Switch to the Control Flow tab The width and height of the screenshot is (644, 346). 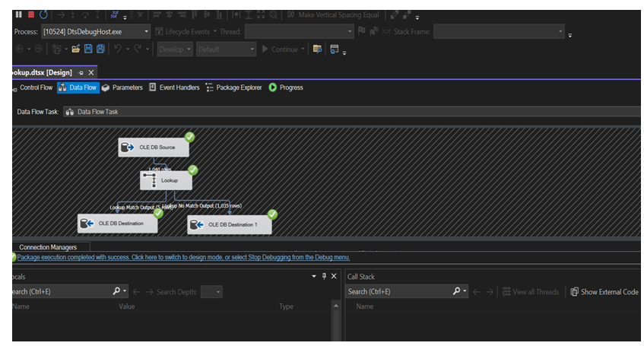(32, 87)
